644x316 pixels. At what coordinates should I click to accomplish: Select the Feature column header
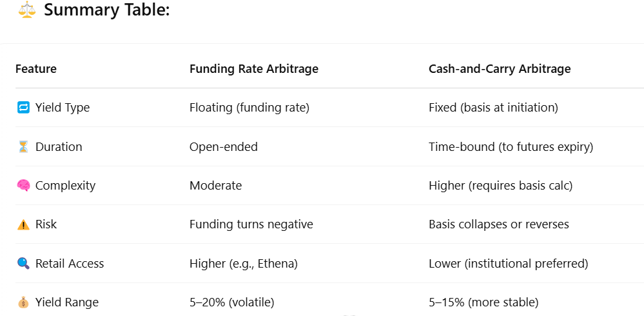point(36,68)
